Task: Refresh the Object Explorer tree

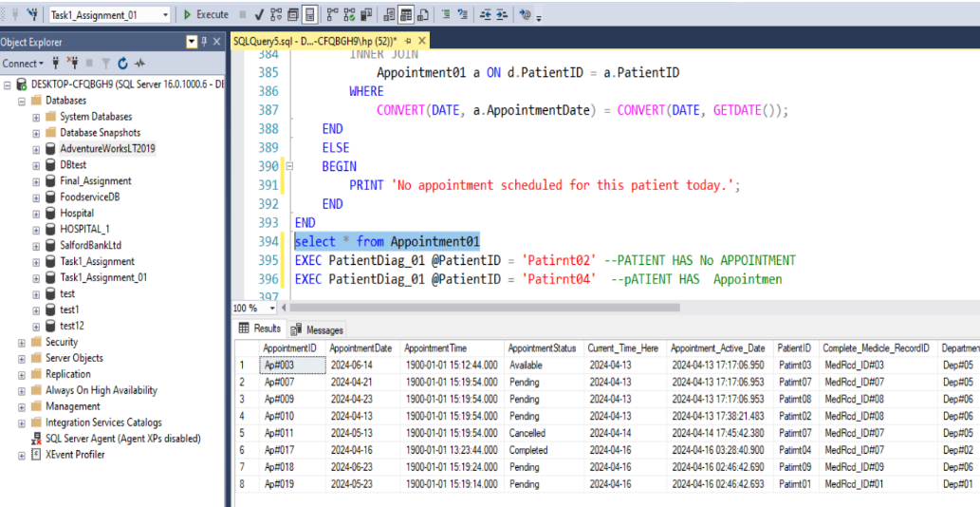Action: (x=123, y=64)
